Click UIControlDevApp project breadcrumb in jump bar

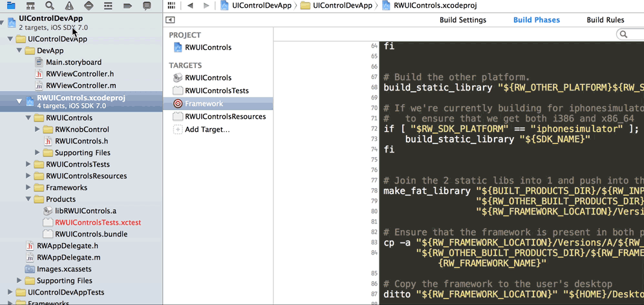click(x=256, y=5)
